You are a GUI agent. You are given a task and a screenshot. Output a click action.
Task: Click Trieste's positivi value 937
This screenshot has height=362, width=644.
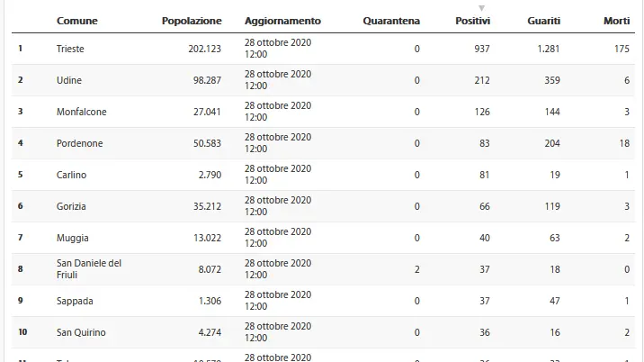(482, 49)
